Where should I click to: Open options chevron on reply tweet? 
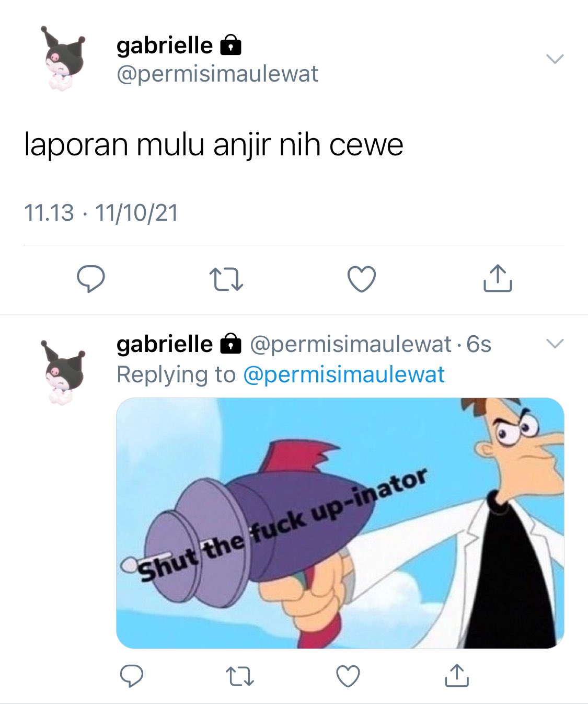555,344
